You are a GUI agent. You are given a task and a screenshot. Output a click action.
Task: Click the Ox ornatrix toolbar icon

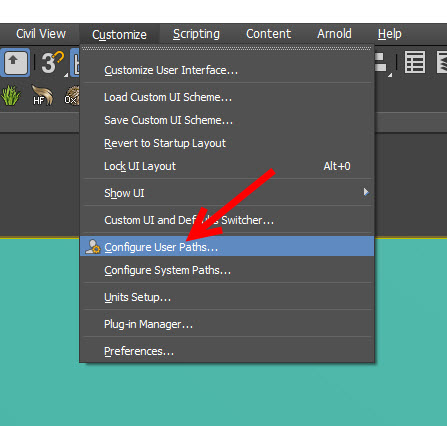point(71,96)
